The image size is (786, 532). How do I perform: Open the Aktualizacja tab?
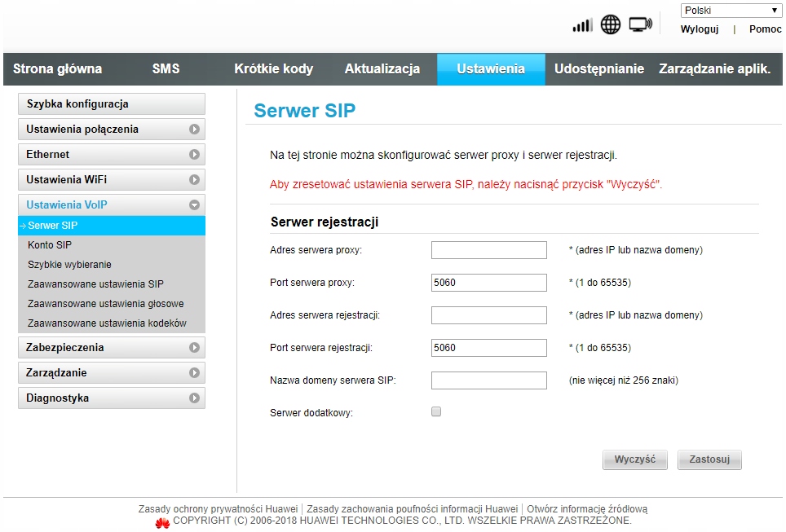tap(382, 69)
